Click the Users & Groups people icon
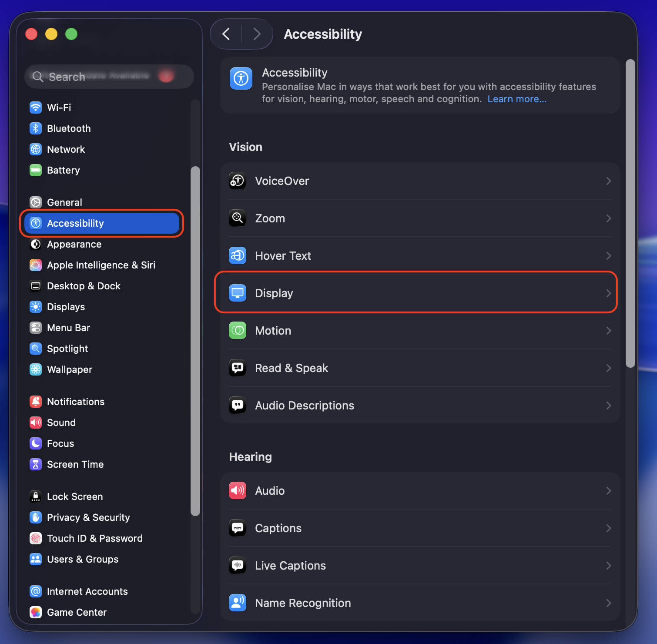657x644 pixels. tap(36, 559)
